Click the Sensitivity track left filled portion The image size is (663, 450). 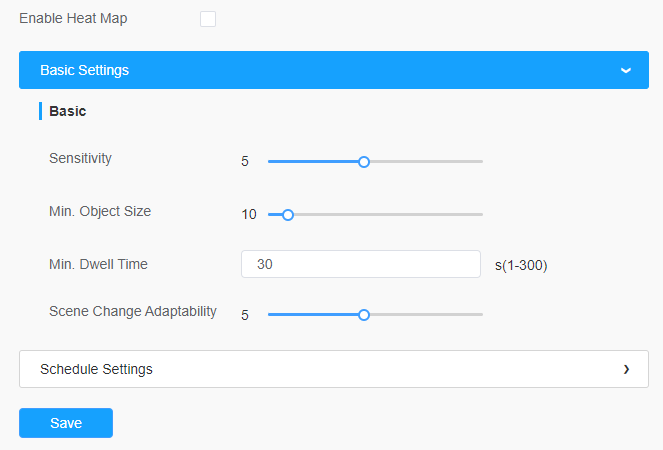click(x=313, y=162)
